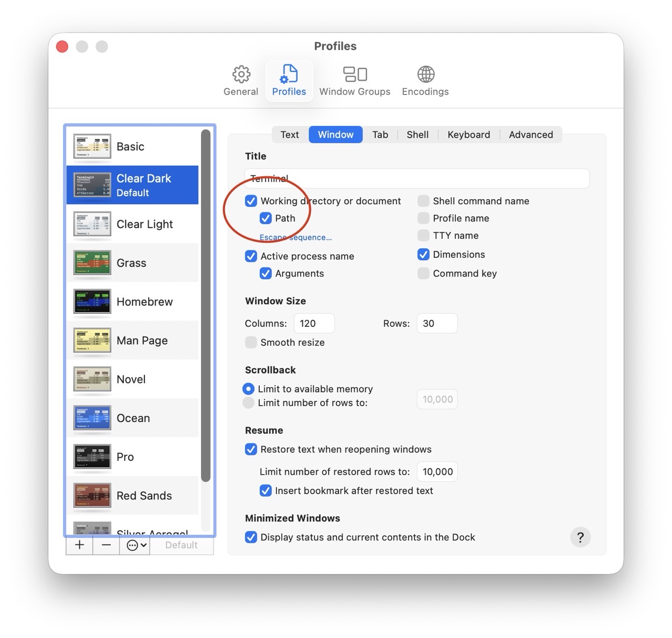The image size is (672, 638).
Task: Switch to the Tab settings tab
Action: tap(380, 135)
